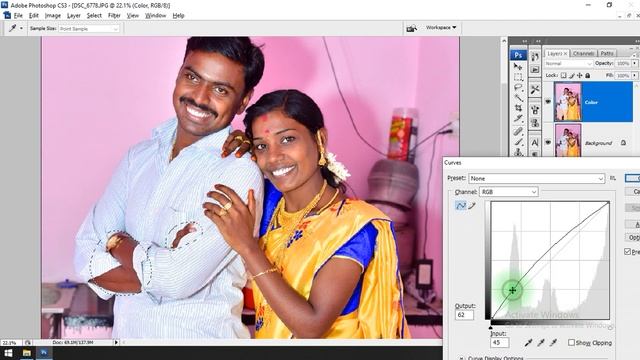Open the Character panel A icon
This screenshot has height=360, width=640.
535,142
